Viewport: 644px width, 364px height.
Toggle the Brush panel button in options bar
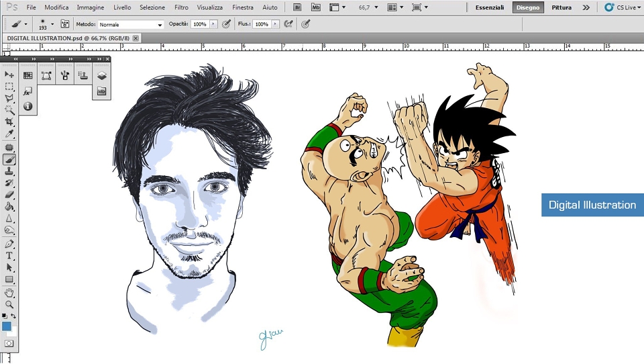[65, 24]
